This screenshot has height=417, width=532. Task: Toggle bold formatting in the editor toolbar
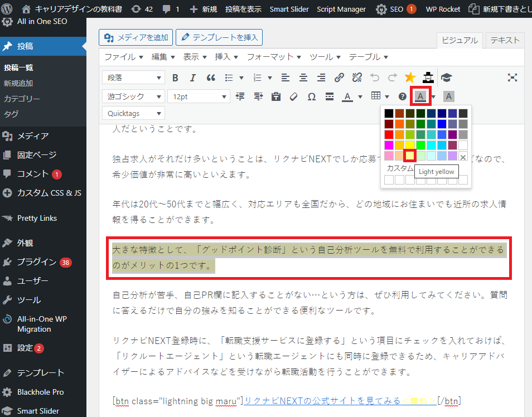click(x=175, y=77)
